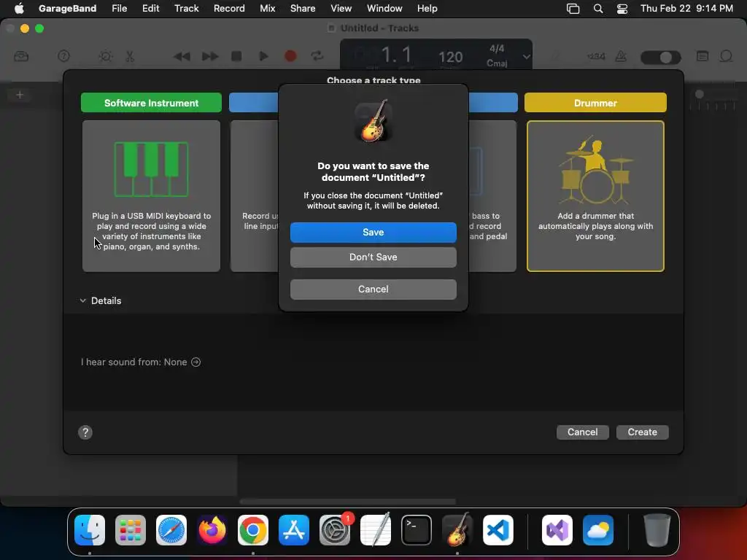The height and width of the screenshot is (560, 747).
Task: Click the 120 tempo value
Action: point(450,57)
